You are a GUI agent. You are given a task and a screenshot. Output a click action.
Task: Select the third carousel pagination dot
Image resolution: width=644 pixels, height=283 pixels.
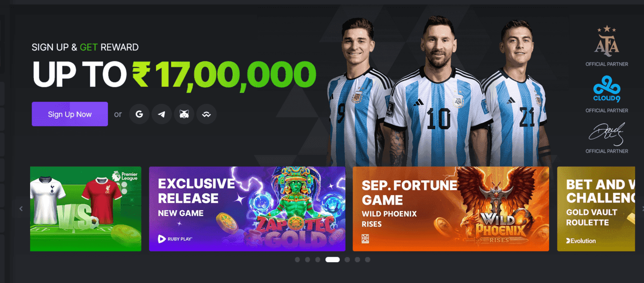tap(318, 260)
